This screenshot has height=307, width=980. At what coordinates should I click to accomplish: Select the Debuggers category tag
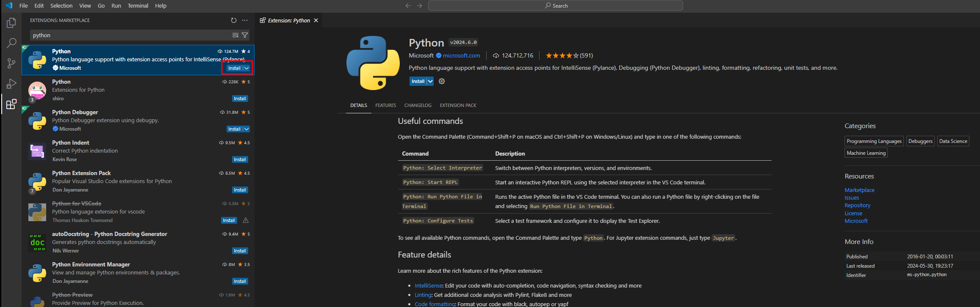(x=920, y=141)
